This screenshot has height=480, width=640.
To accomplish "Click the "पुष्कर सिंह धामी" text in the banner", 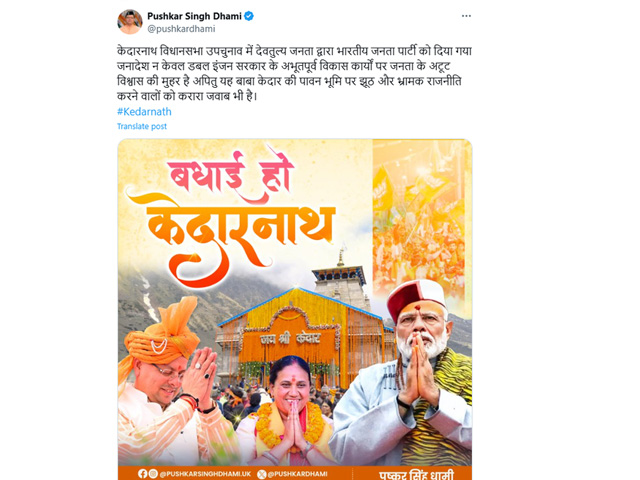I will (416, 475).
